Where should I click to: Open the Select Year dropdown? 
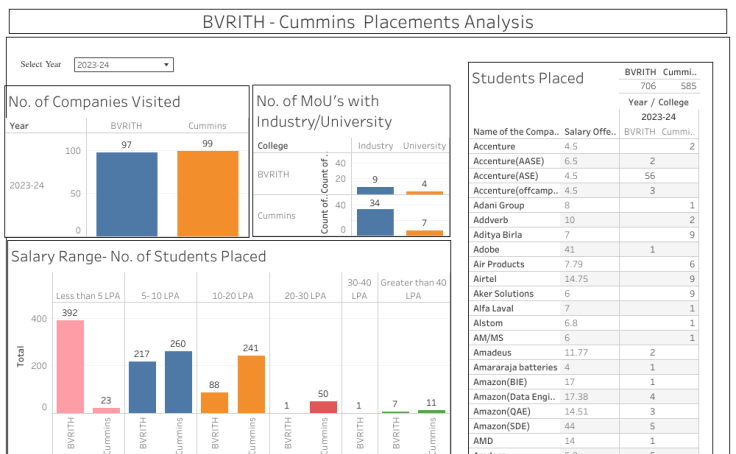click(124, 65)
